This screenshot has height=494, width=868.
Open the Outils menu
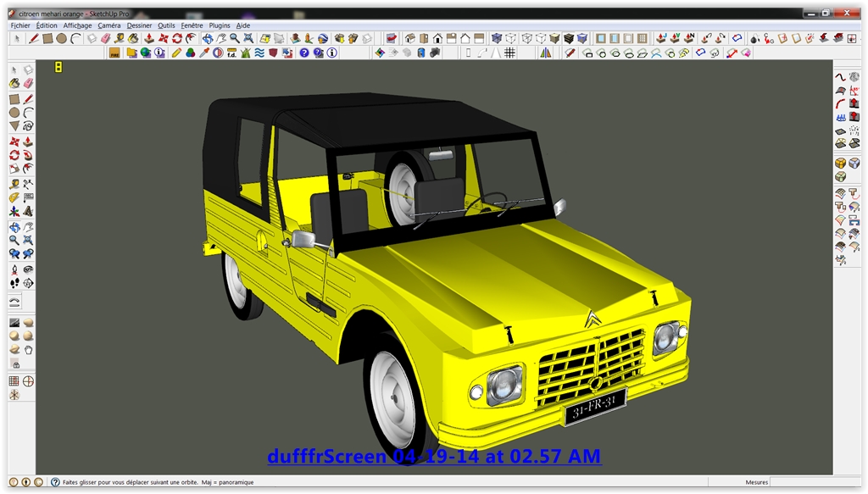coord(166,25)
